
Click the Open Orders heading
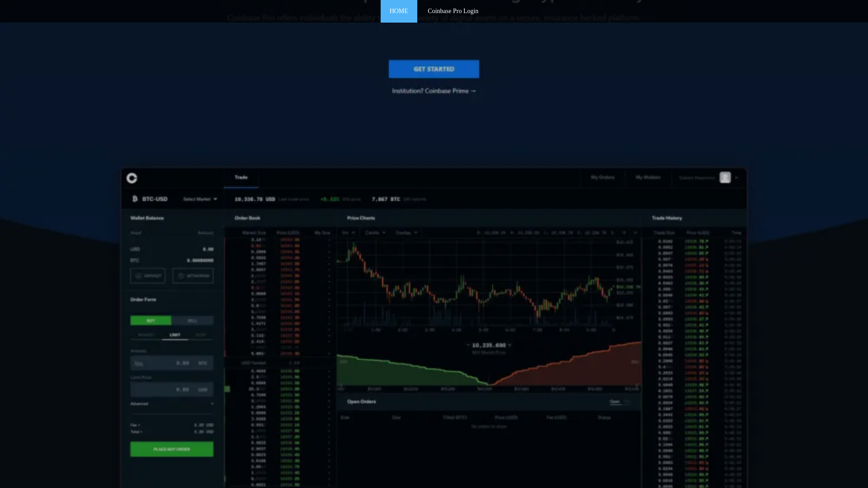361,401
